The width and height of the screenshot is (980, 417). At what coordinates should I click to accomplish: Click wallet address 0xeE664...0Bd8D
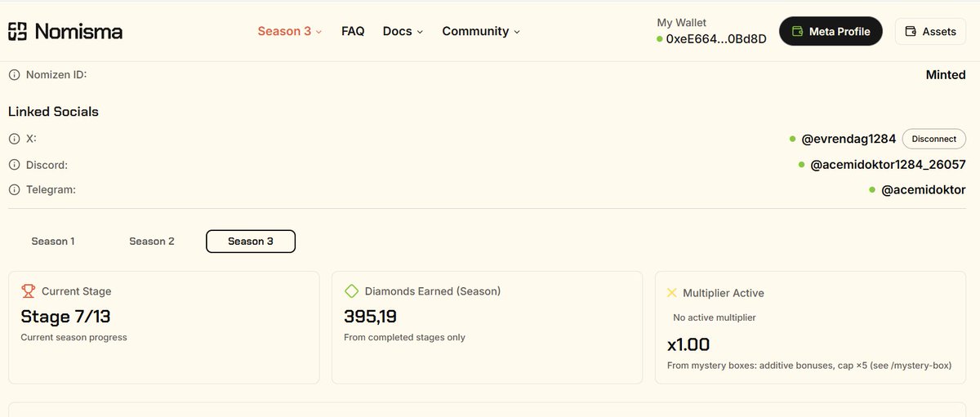[x=716, y=39]
